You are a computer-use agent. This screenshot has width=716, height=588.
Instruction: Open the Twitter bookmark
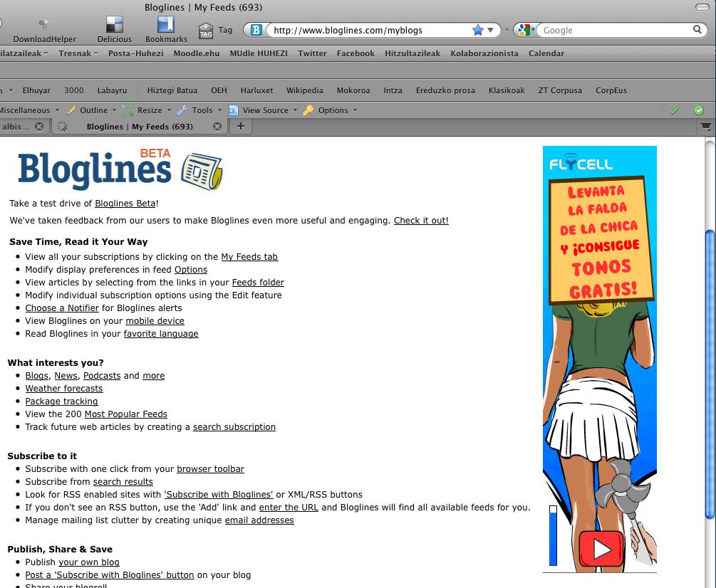(x=312, y=53)
